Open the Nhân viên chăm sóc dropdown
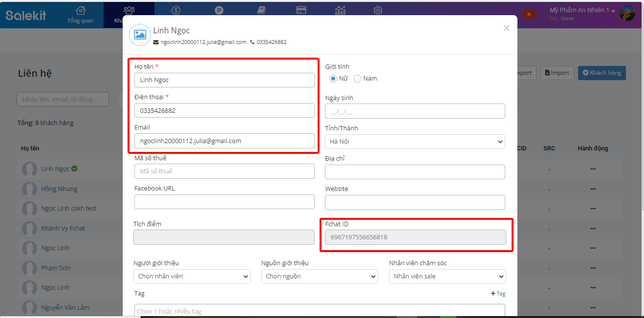 447,276
